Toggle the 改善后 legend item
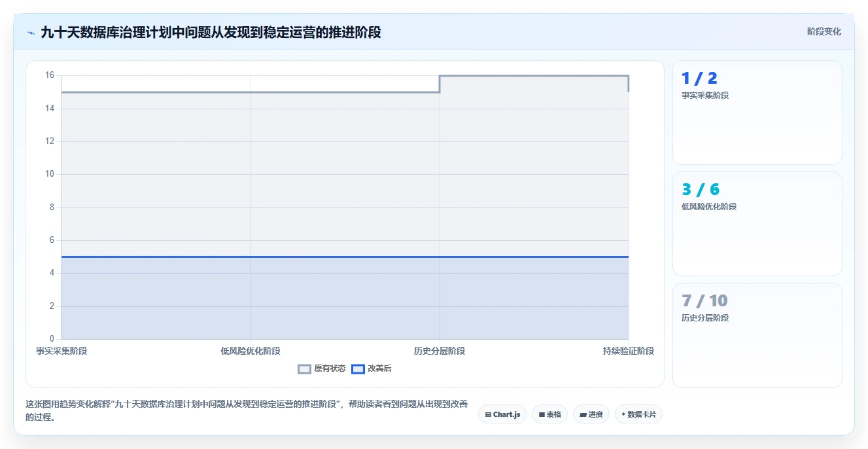This screenshot has width=868, height=449. pos(372,368)
